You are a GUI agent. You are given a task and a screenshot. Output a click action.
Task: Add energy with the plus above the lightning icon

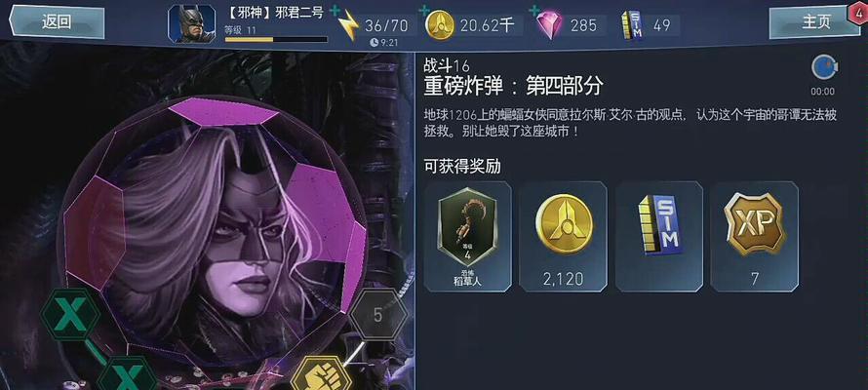tap(335, 10)
